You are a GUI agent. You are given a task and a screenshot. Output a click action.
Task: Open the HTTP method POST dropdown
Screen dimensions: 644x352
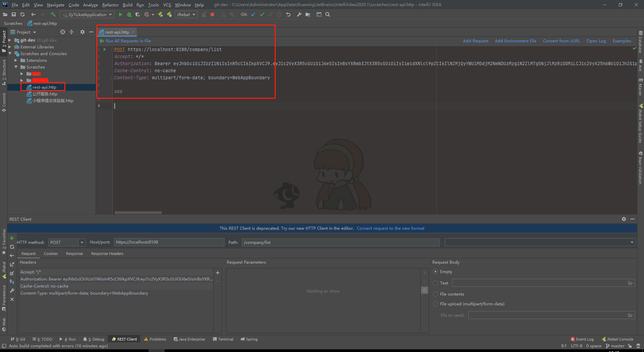[x=82, y=242]
